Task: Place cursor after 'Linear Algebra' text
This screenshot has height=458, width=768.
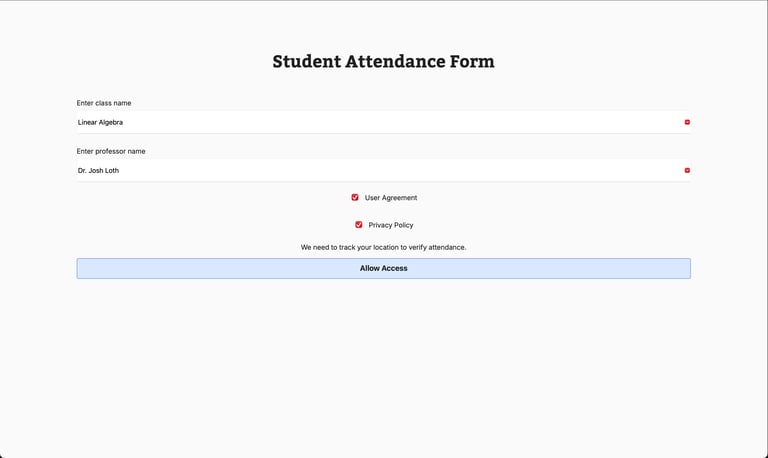Action: 124,122
